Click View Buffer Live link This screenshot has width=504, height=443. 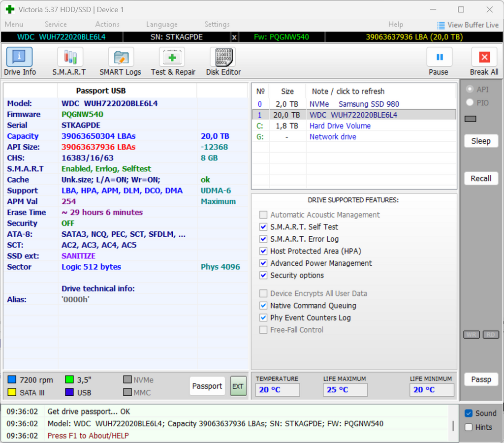tap(473, 25)
